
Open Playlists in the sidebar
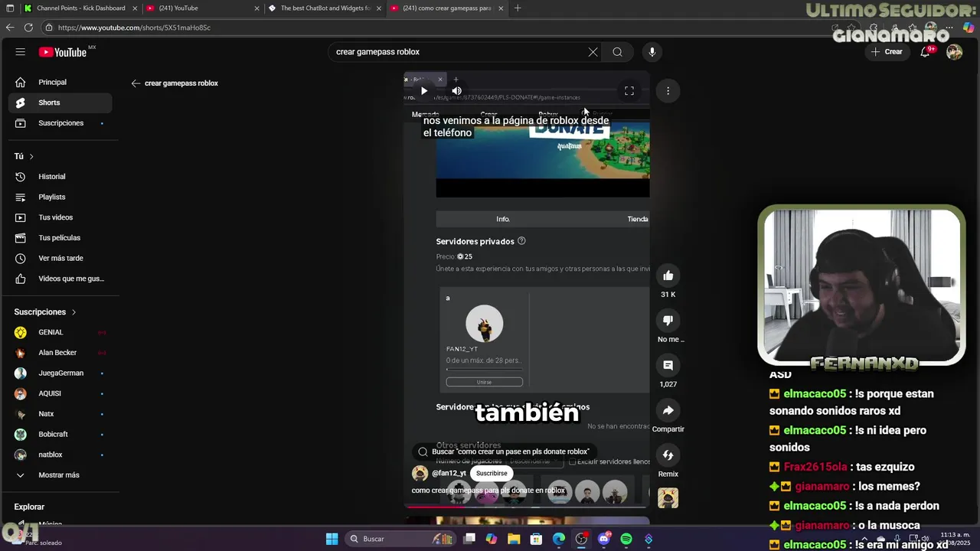tap(59, 197)
